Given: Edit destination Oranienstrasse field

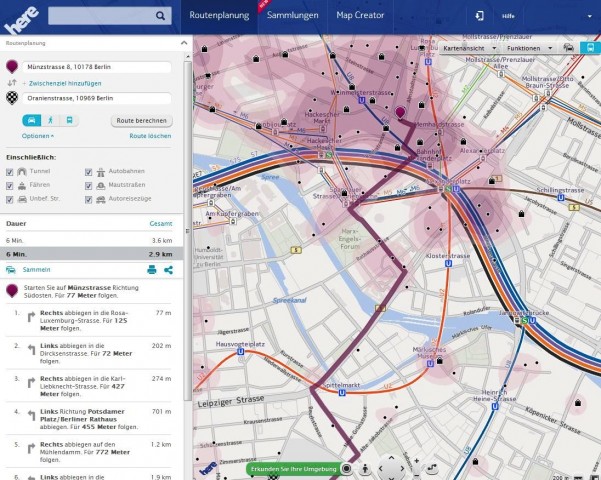Looking at the screenshot, I should [97, 98].
